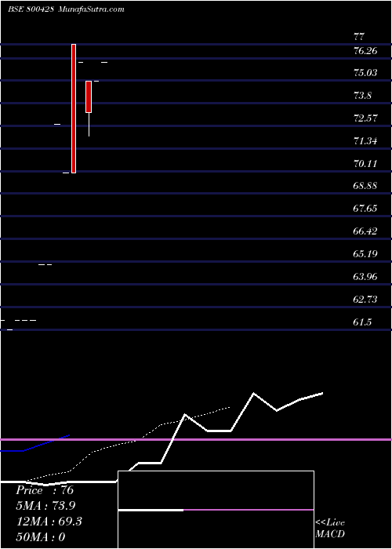This screenshot has width=392, height=549.
Task: Click the blue moving average line
Action: coord(35,444)
